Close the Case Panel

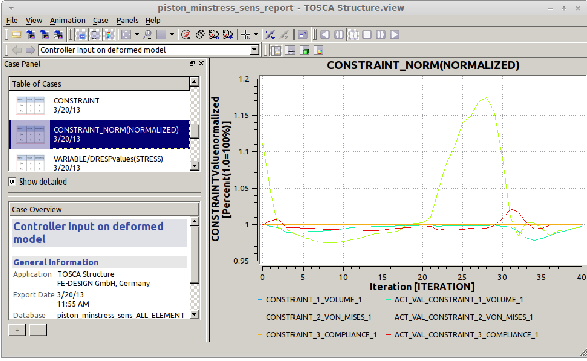pyautogui.click(x=201, y=64)
